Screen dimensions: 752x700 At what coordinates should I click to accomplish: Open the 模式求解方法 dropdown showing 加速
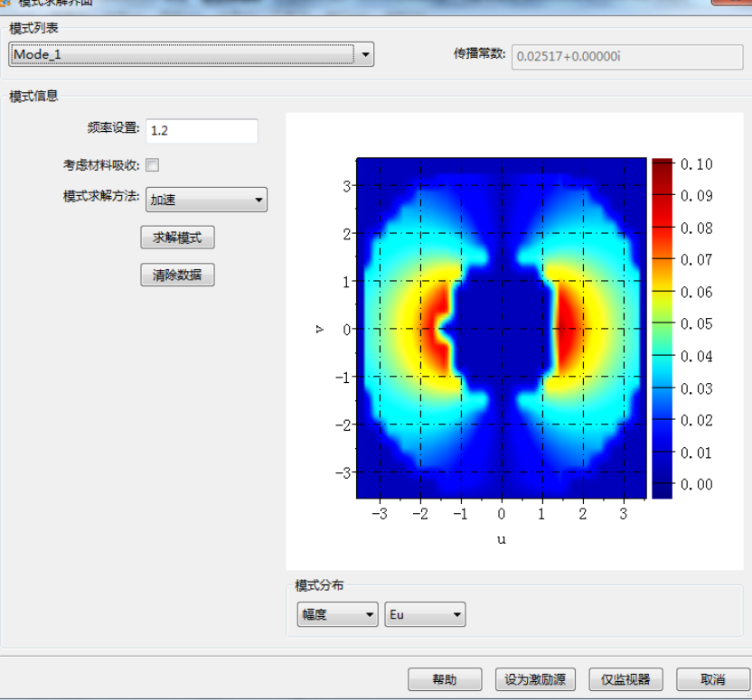[206, 200]
